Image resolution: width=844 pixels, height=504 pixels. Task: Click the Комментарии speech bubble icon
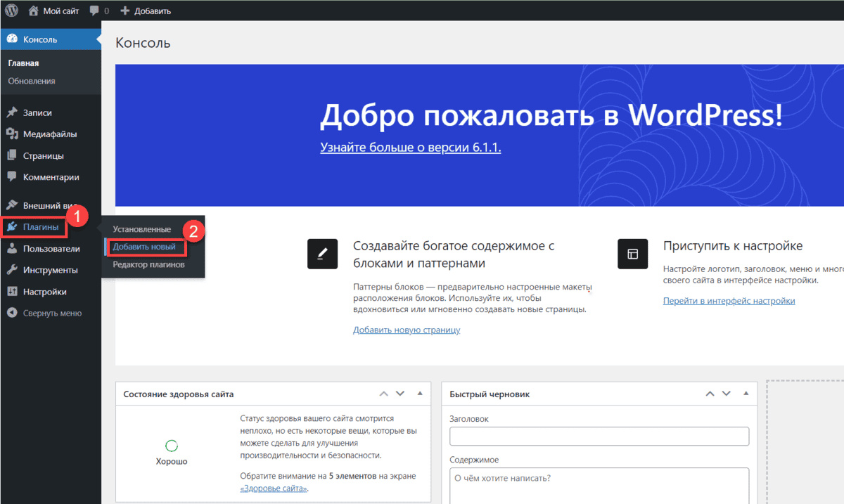[12, 176]
